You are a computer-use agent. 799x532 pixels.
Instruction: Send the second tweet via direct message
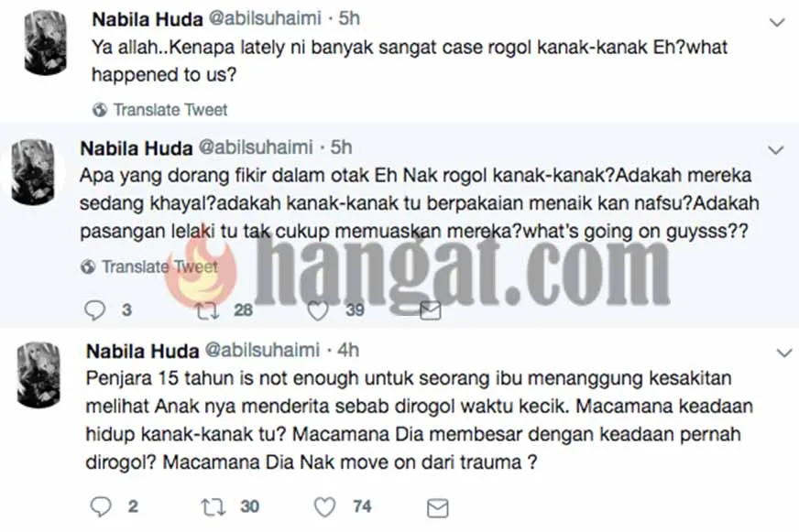(x=430, y=310)
